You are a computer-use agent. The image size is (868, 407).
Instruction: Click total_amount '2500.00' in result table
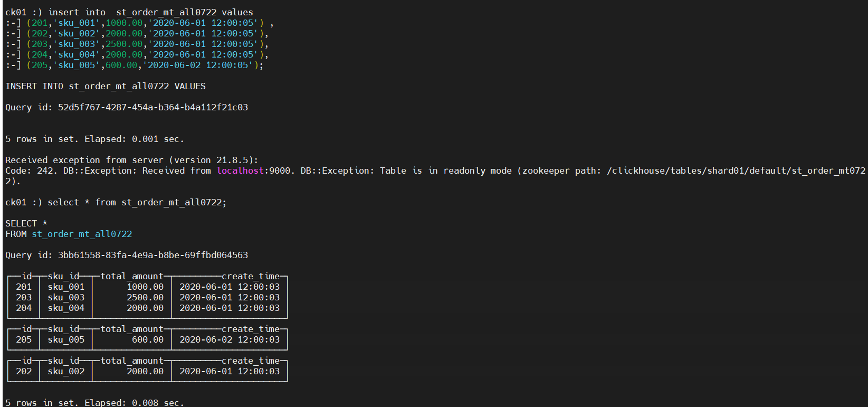click(145, 297)
